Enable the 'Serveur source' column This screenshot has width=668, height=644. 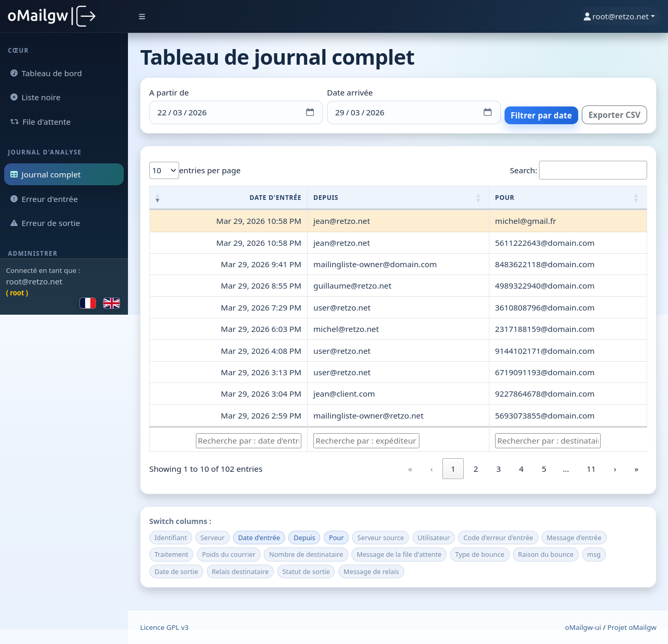[x=380, y=538]
